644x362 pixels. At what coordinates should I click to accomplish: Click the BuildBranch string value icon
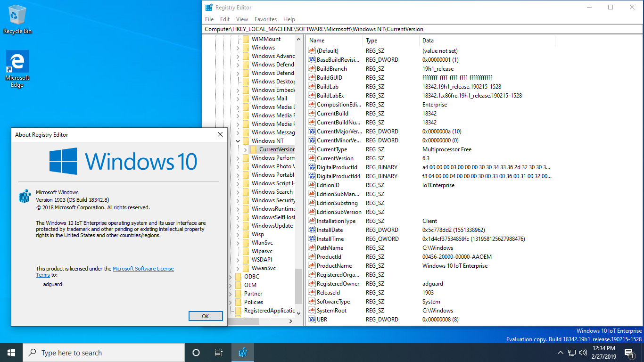[x=312, y=69]
